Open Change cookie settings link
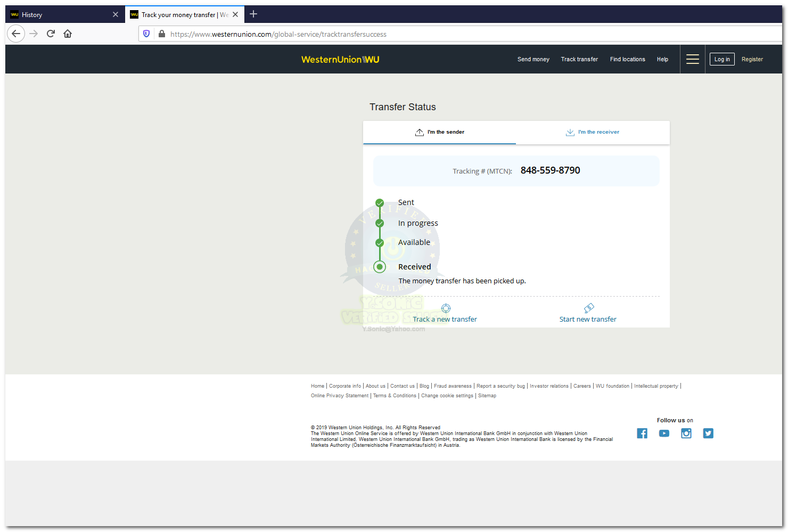The height and width of the screenshot is (532, 788). (x=447, y=396)
